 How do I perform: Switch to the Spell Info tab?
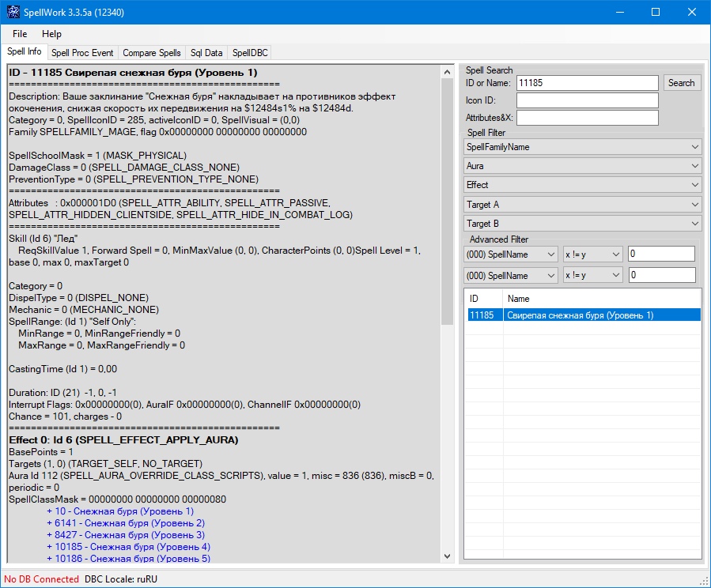point(24,51)
